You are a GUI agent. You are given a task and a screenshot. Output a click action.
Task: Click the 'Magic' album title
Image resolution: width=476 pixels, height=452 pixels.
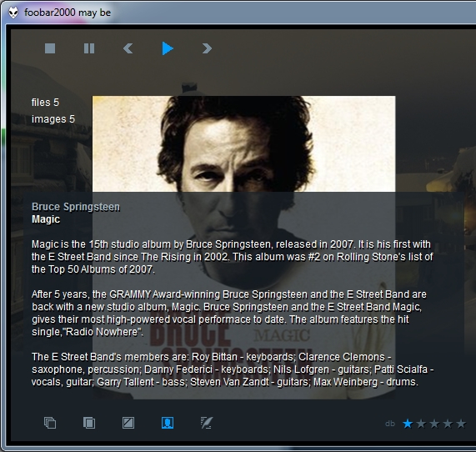click(x=46, y=219)
